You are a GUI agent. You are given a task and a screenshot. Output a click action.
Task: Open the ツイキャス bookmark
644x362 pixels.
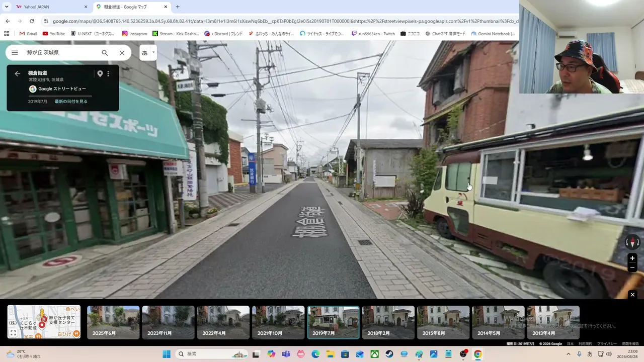(322, 34)
